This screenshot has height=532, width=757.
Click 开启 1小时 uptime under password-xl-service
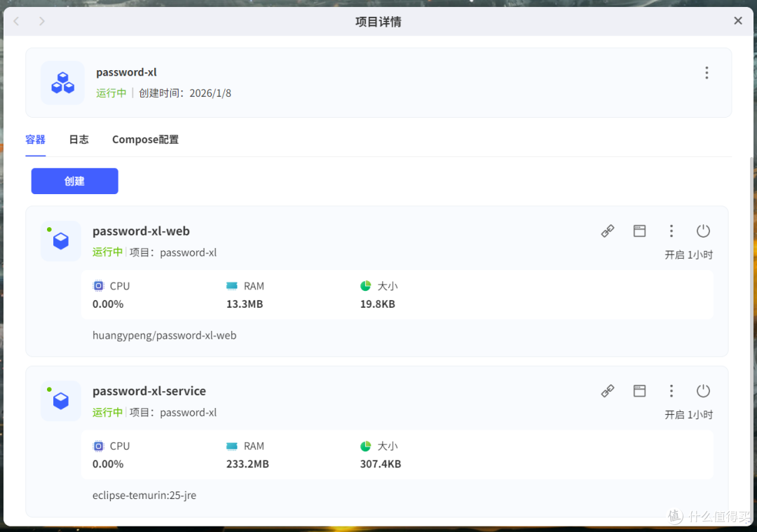[688, 415]
